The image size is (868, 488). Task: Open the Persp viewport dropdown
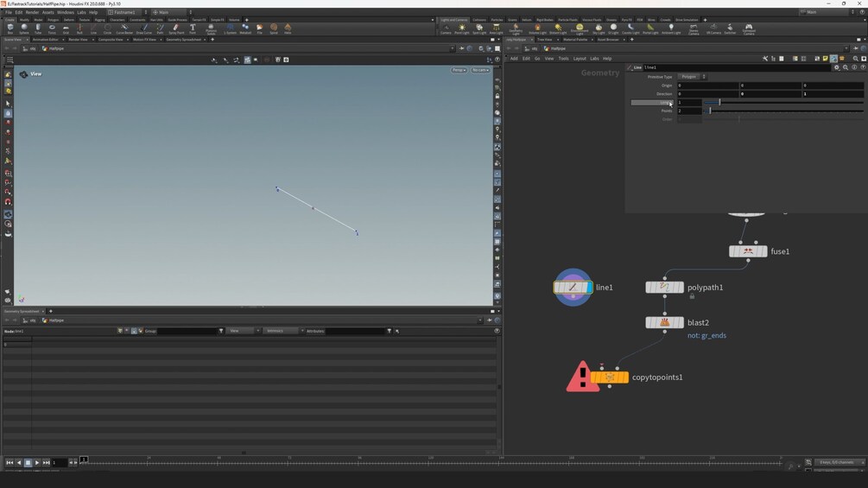coord(459,70)
